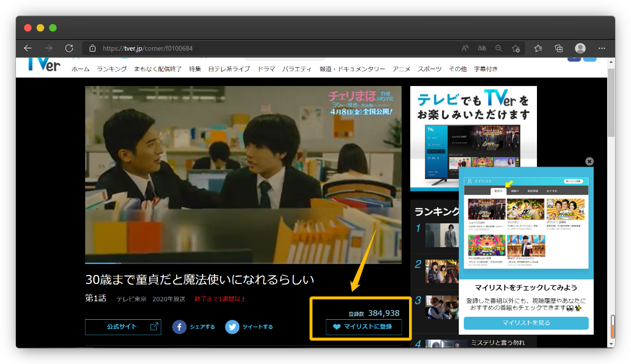The width and height of the screenshot is (631, 364).
Task: Click the 公式サイト button
Action: [123, 327]
